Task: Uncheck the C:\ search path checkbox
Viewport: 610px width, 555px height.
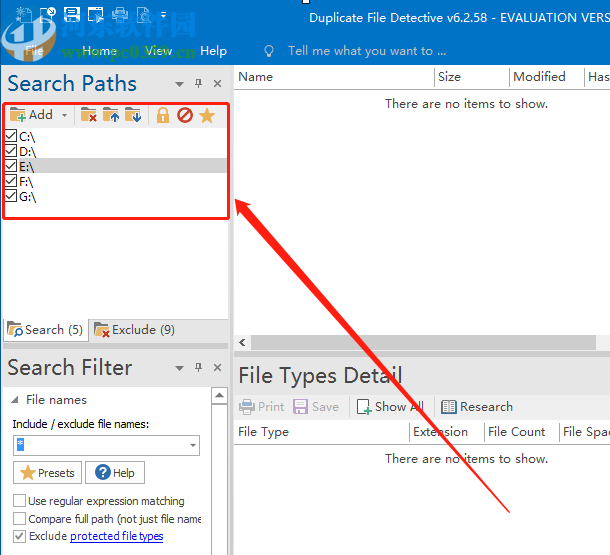Action: (x=11, y=136)
